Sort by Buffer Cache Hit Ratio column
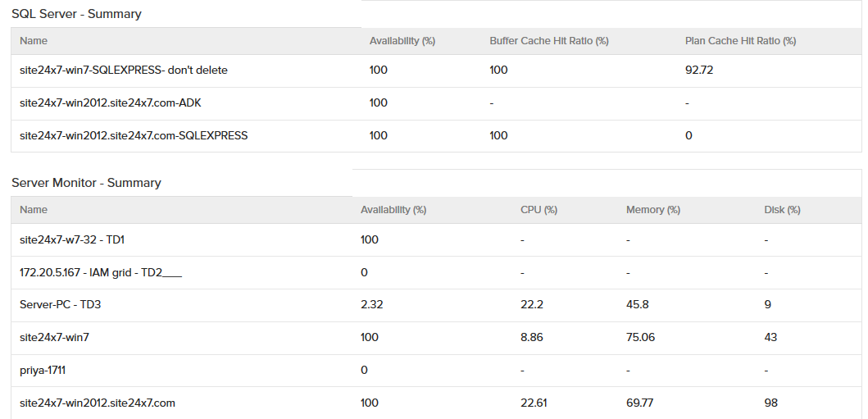This screenshot has height=419, width=868. (x=548, y=41)
